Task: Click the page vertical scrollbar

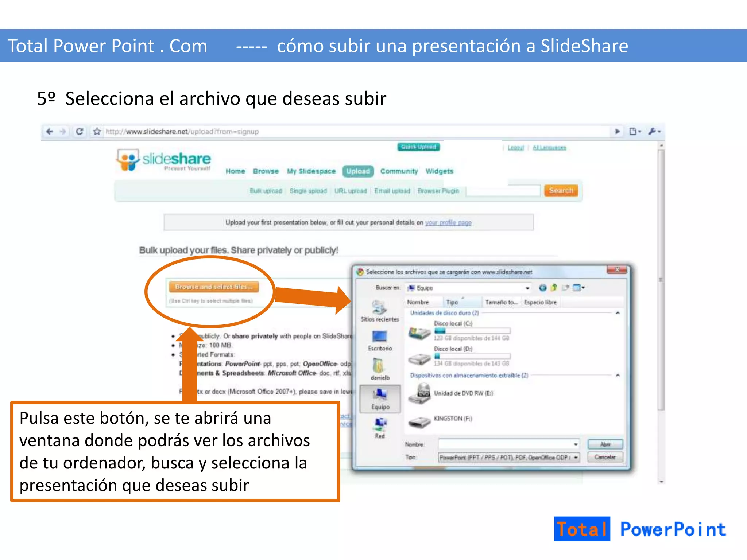Action: 661,280
